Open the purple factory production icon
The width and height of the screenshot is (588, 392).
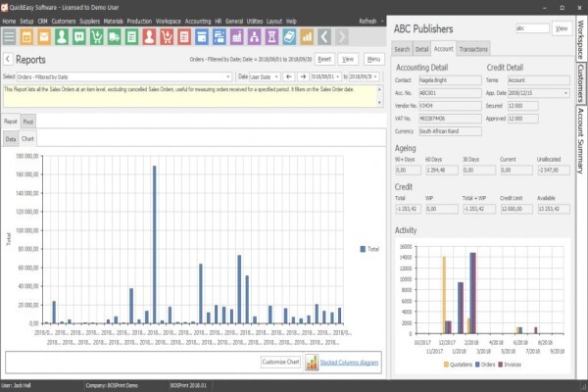236,37
